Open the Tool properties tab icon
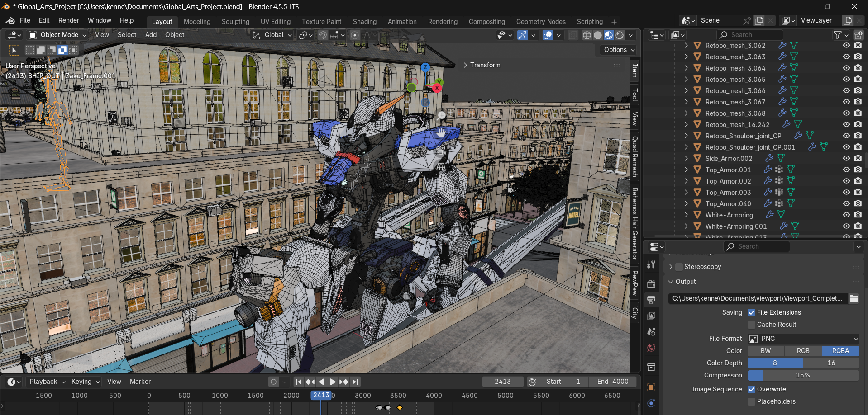This screenshot has width=868, height=415. pyautogui.click(x=651, y=265)
